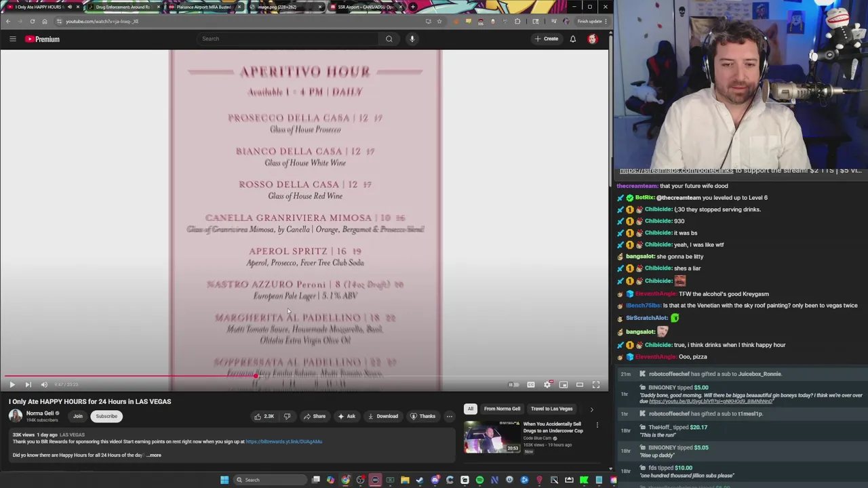Click the search magnifier button
868x488 pixels.
(x=389, y=39)
